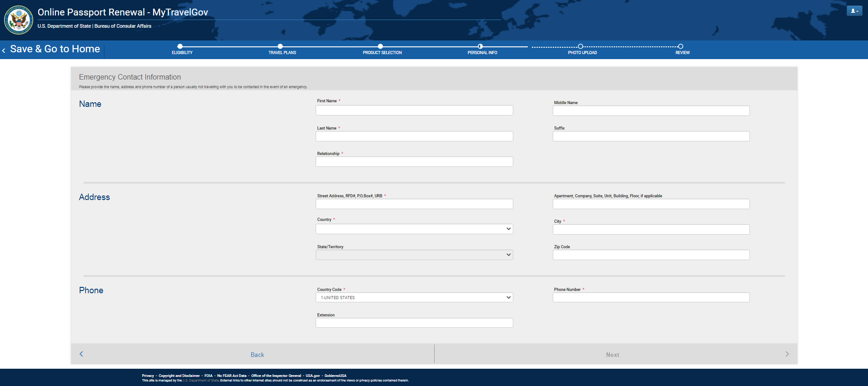This screenshot has height=386, width=868.
Task: Click the Review step circle
Action: tap(680, 46)
